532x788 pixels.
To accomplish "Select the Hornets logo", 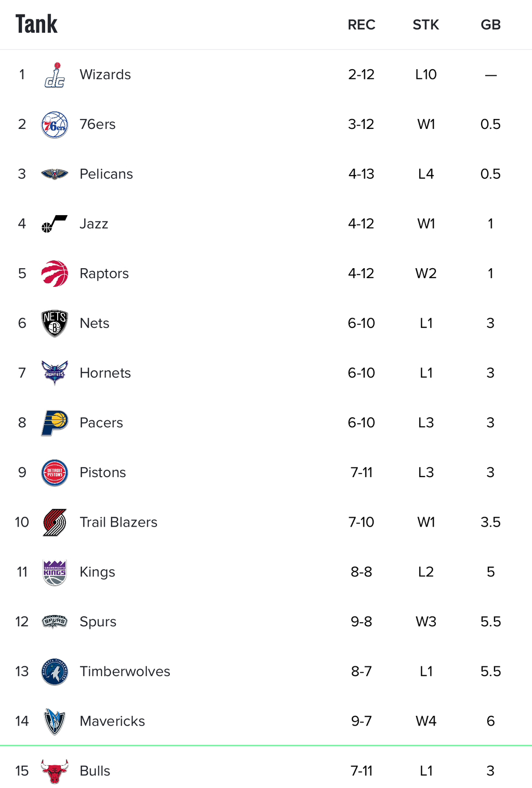I will [55, 373].
